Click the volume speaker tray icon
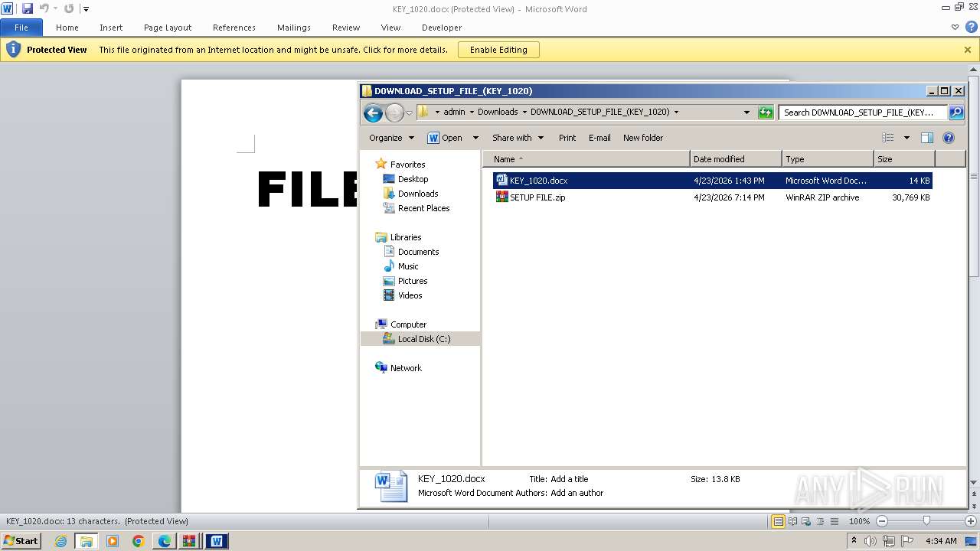980x551 pixels. (871, 541)
